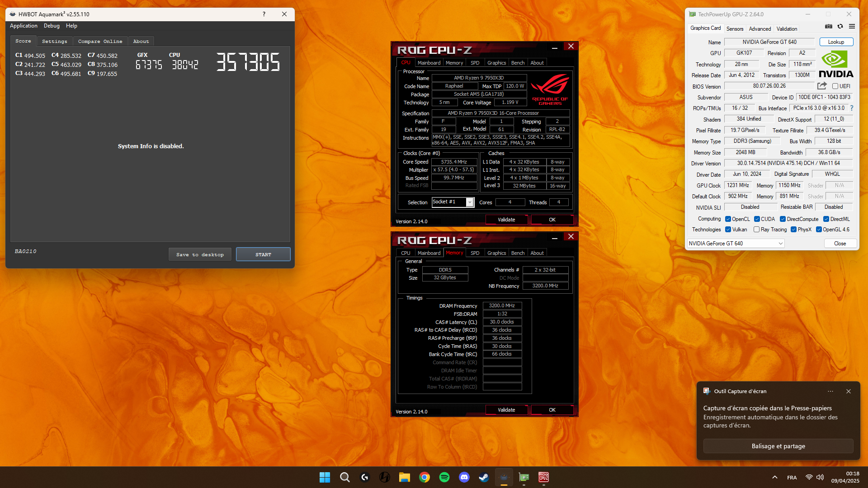Click volume speaker tray icon
The width and height of the screenshot is (868, 488).
tap(820, 477)
